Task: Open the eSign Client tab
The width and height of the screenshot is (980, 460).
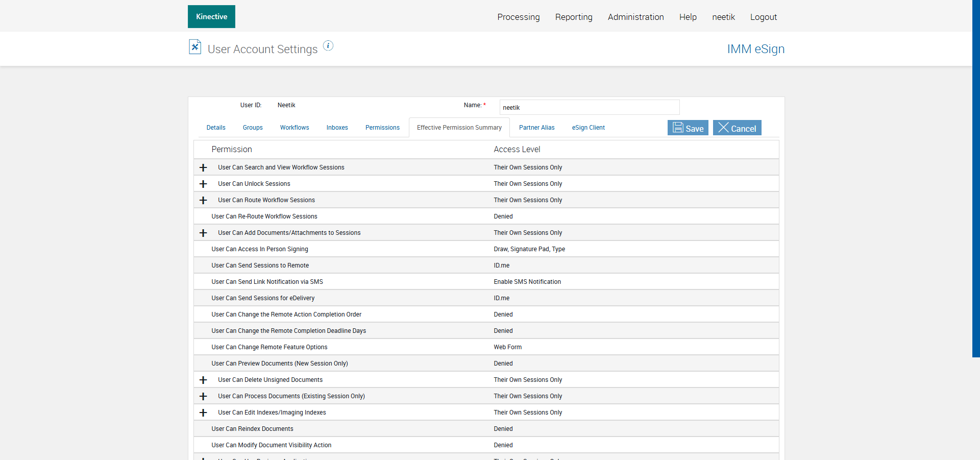Action: [x=588, y=128]
